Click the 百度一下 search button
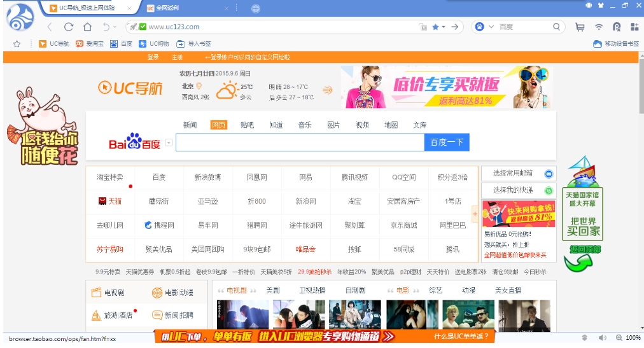644x348 pixels. (447, 143)
